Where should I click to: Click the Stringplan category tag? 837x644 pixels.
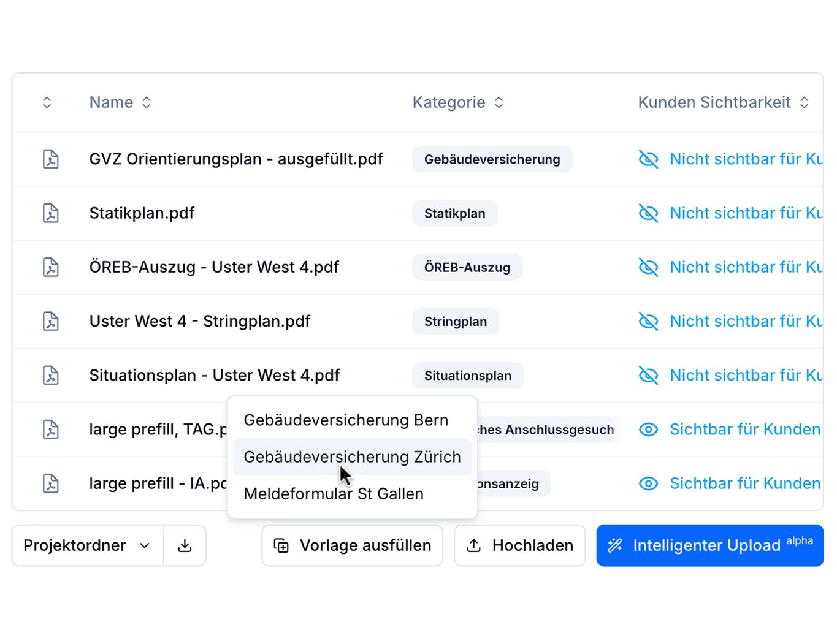455,322
